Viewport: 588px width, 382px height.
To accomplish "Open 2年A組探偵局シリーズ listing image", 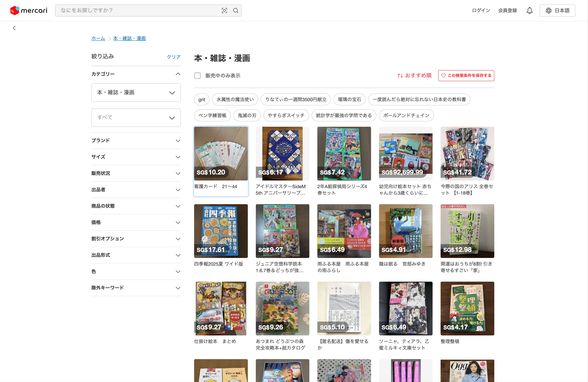I will click(344, 153).
